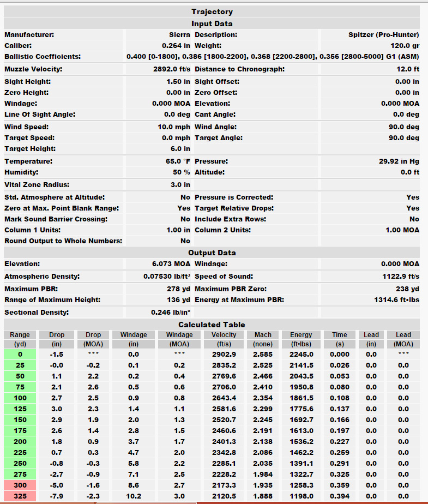Image resolution: width=428 pixels, height=504 pixels.
Task: Select the time cell 0.394
Action: (x=340, y=496)
